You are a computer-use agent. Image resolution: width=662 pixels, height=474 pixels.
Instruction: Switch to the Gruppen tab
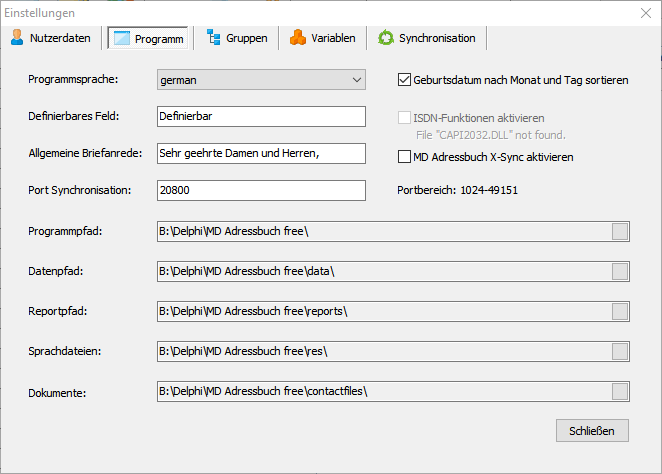pos(237,38)
